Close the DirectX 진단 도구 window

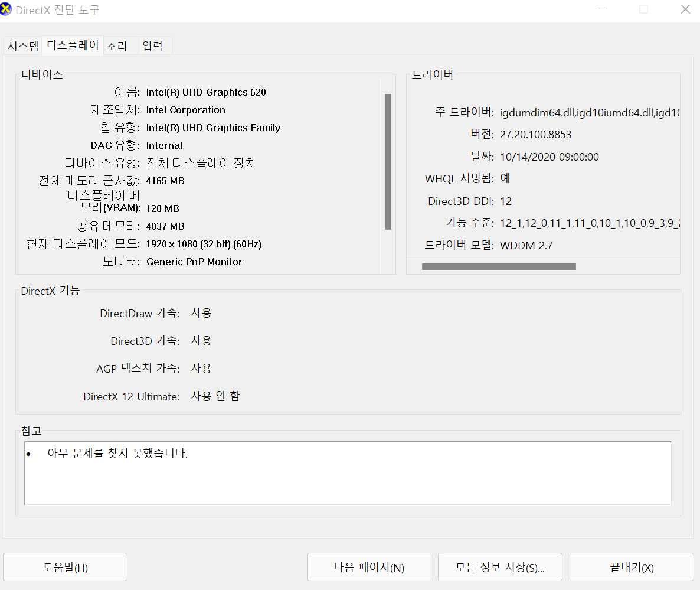(x=685, y=9)
